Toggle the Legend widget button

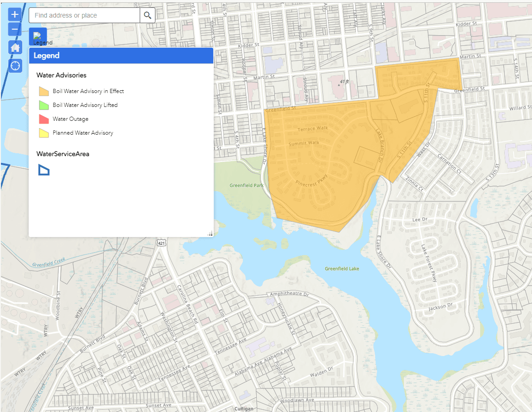(x=38, y=37)
